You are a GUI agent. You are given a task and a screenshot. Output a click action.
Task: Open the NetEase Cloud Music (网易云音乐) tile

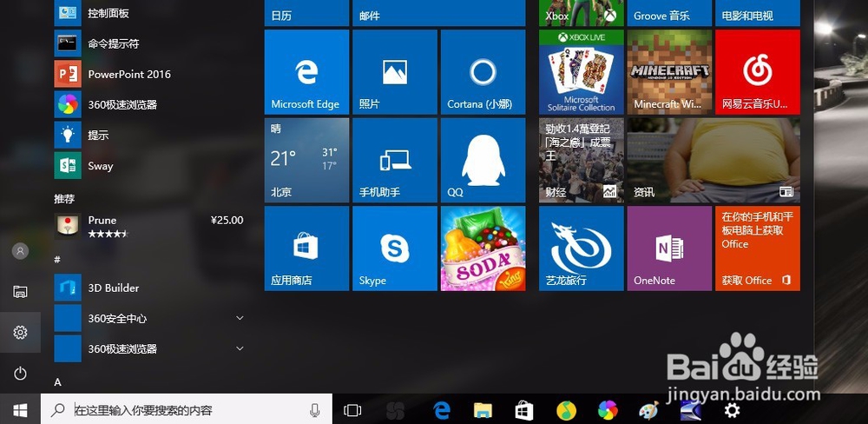pos(757,72)
